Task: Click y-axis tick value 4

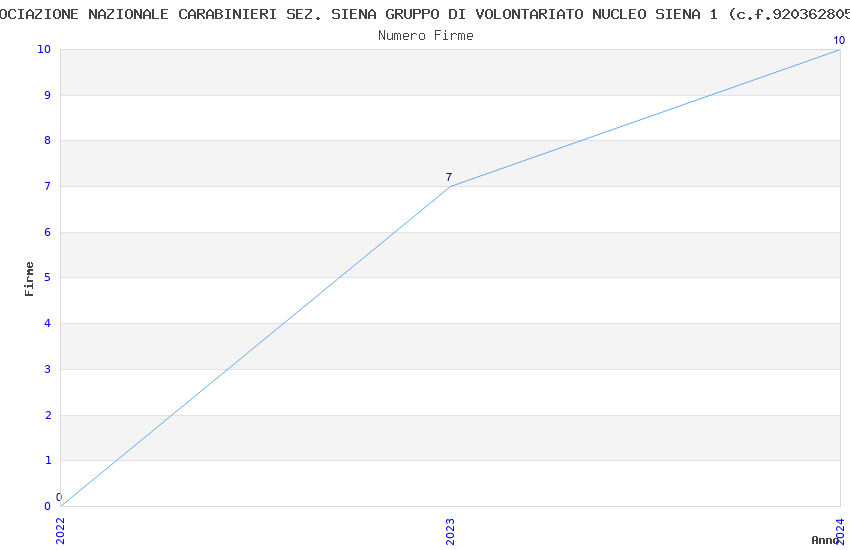Action: [x=48, y=323]
